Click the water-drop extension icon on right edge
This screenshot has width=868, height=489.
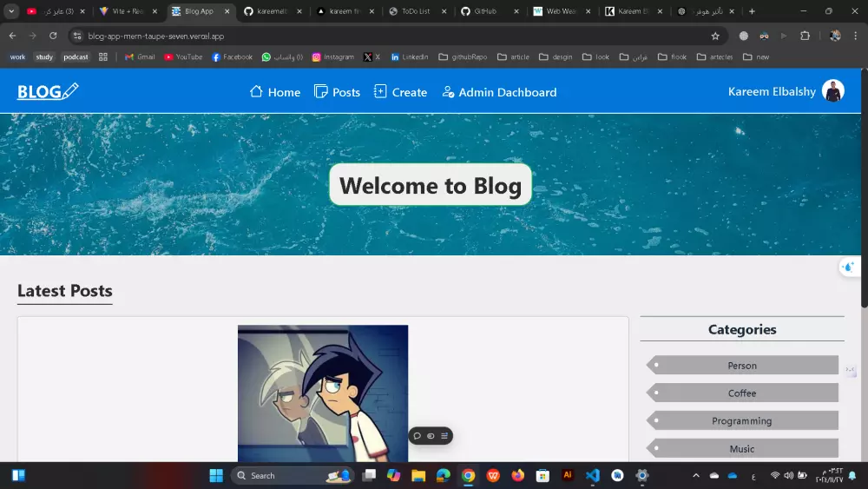point(849,268)
